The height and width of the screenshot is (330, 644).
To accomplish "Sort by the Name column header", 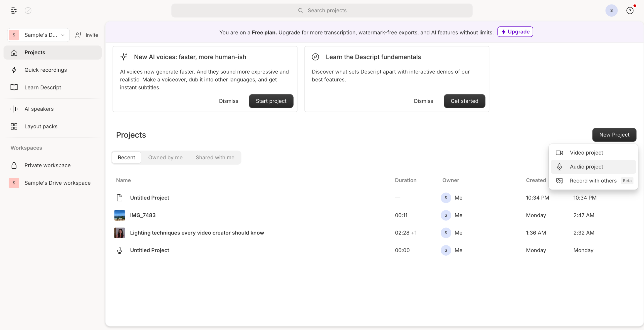I will [x=123, y=180].
